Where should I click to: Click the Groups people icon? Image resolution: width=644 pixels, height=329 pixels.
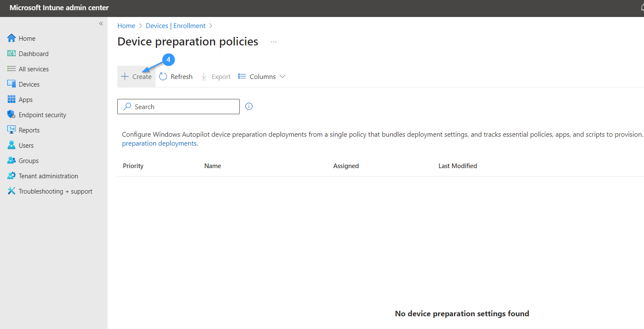pos(11,160)
